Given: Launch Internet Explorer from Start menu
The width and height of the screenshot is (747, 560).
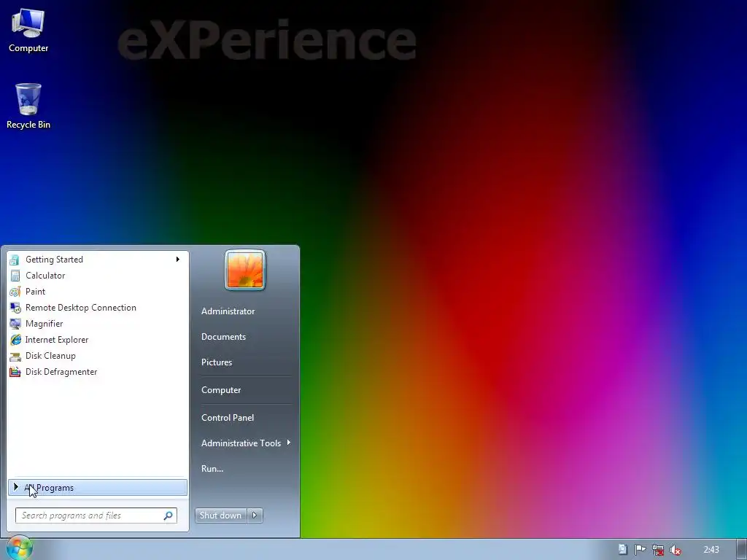Looking at the screenshot, I should coord(98,340).
